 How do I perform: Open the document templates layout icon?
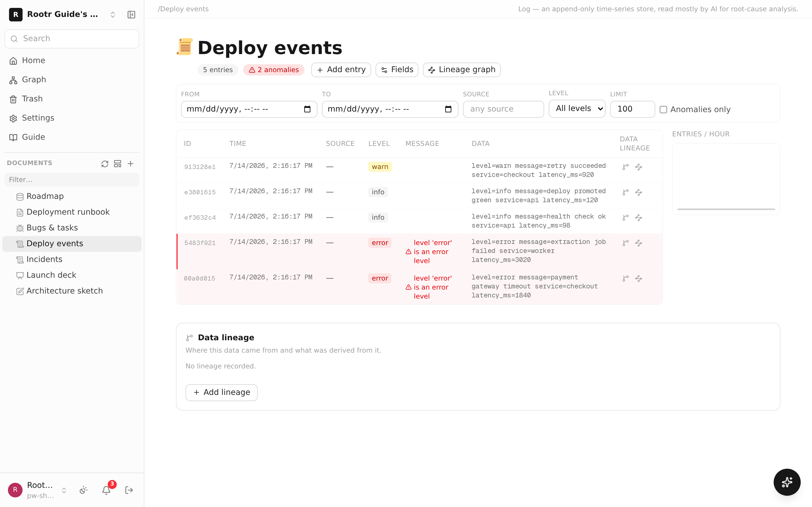point(118,164)
